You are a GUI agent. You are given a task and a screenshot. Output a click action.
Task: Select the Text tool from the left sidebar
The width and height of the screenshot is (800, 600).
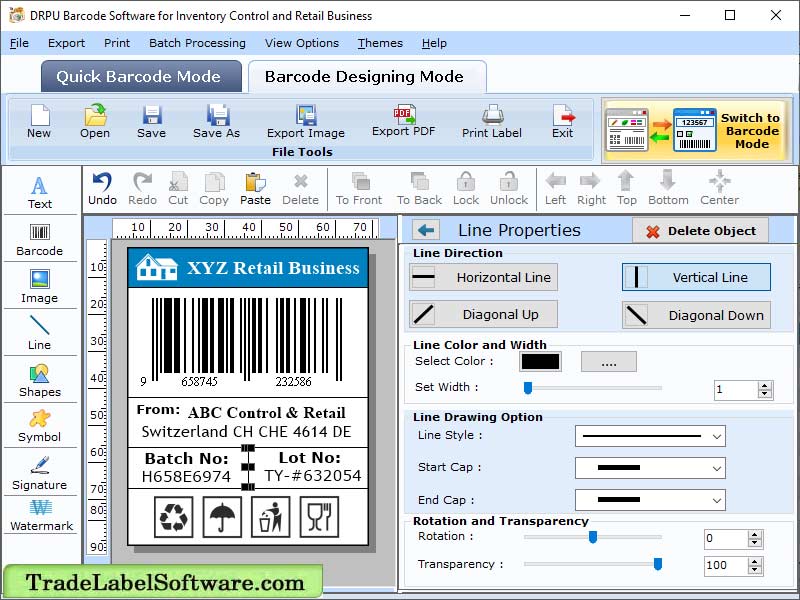[40, 190]
